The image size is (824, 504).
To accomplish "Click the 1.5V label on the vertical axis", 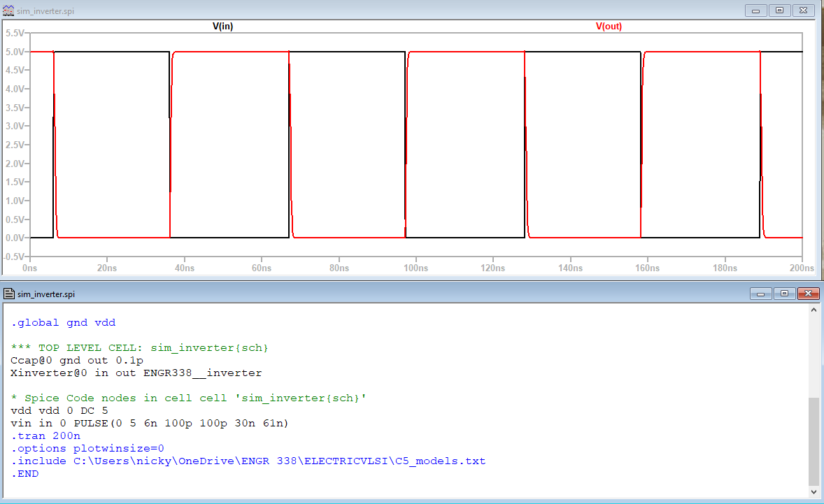I will 15,182.
